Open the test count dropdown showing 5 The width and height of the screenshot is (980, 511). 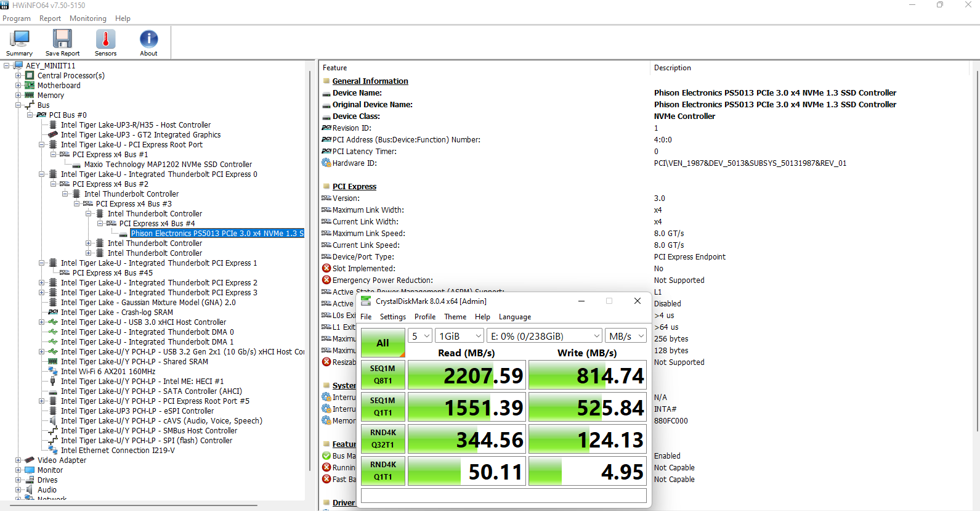pyautogui.click(x=421, y=336)
